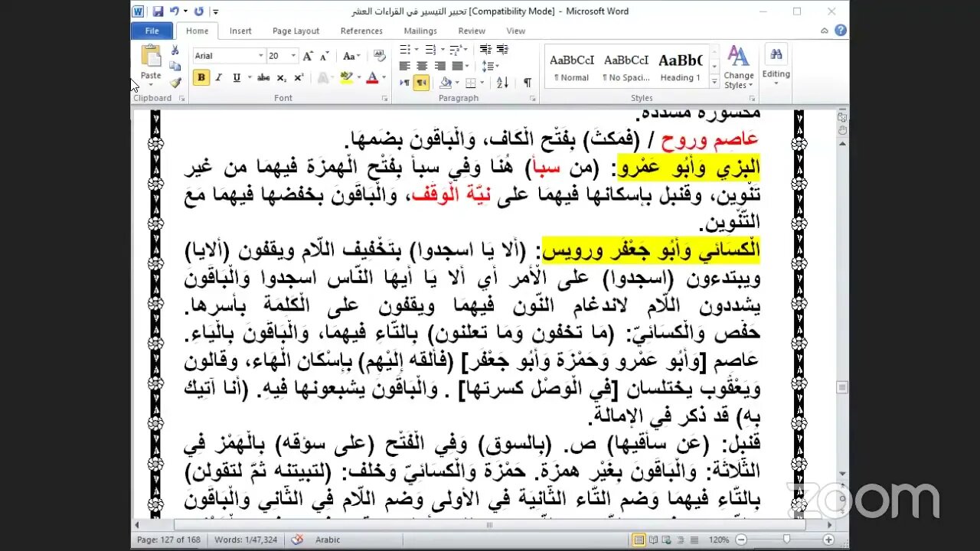The width and height of the screenshot is (980, 551).
Task: Increase paragraph indent
Action: click(502, 50)
